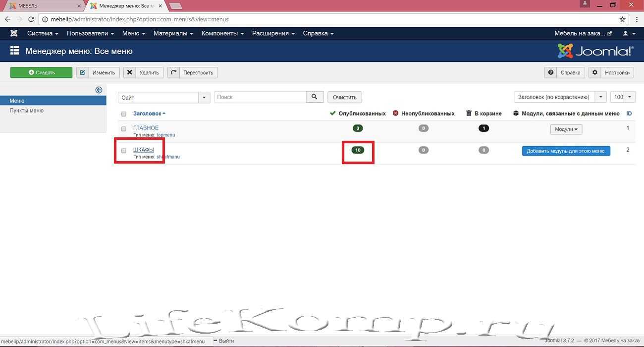
Task: Open the Расширения menu
Action: [x=273, y=33]
